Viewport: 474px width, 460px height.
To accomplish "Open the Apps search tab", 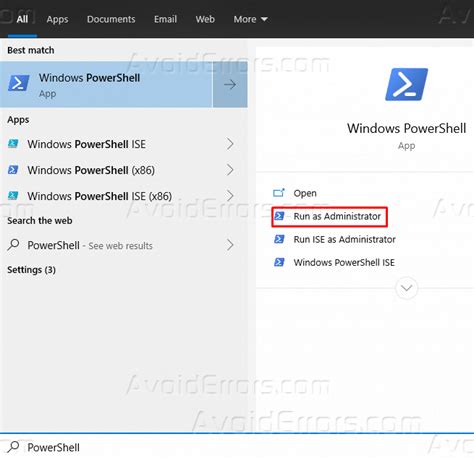I will (57, 19).
